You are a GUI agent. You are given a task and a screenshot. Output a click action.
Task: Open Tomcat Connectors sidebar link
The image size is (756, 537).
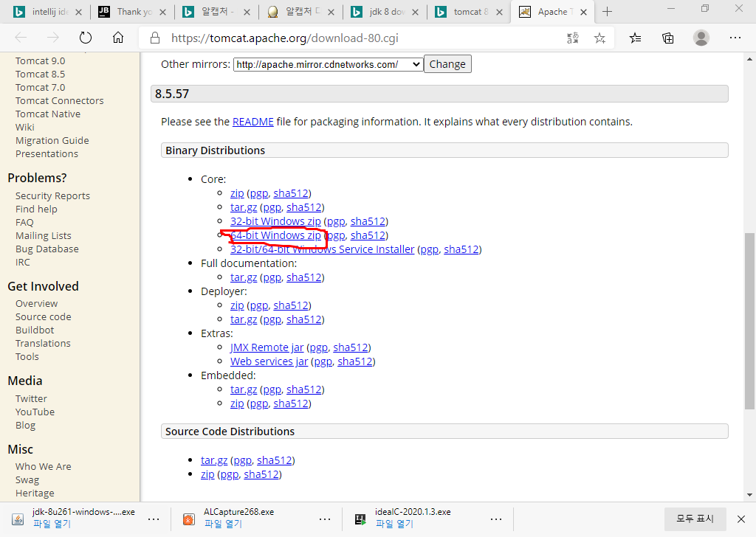coord(59,100)
